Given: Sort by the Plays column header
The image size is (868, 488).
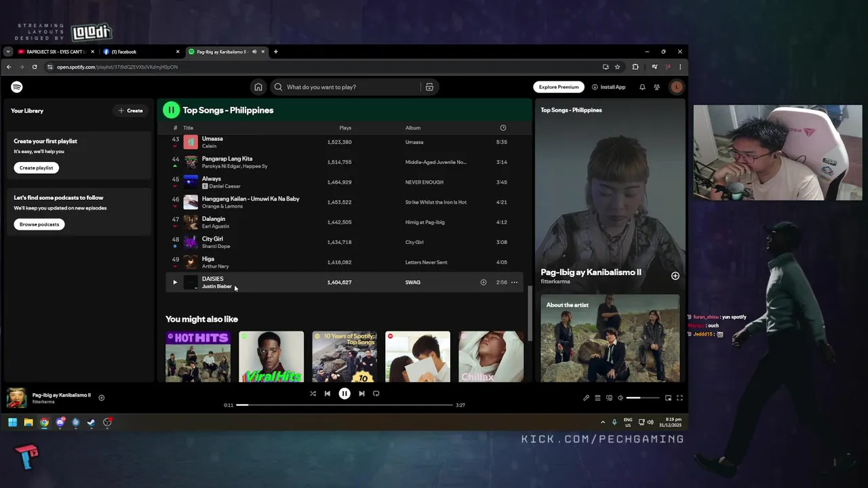Looking at the screenshot, I should click(345, 127).
